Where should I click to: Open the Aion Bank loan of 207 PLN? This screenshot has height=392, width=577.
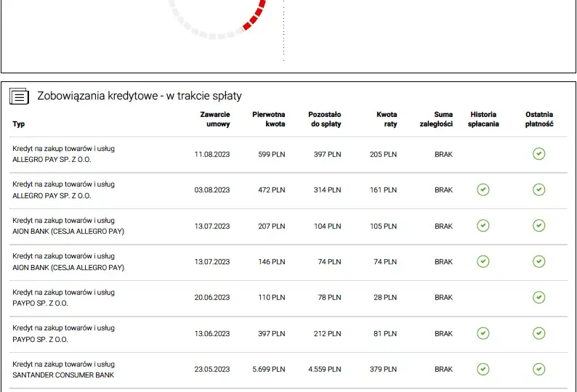pyautogui.click(x=288, y=226)
